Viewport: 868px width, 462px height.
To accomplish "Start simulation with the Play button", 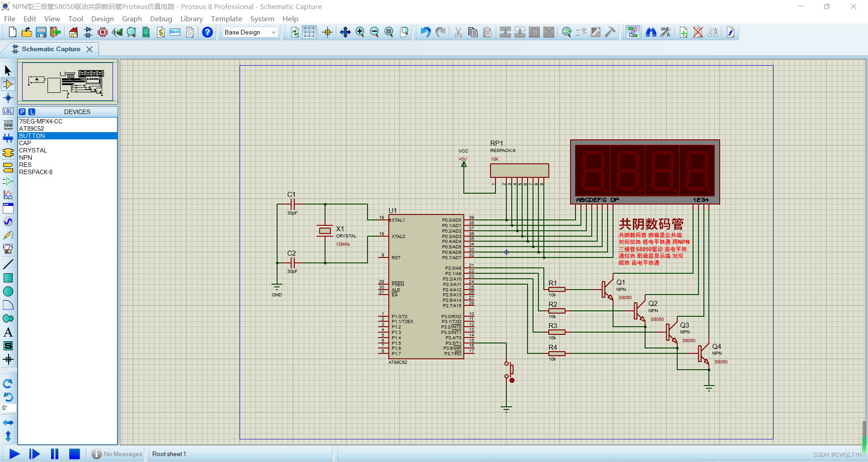I will [x=14, y=454].
